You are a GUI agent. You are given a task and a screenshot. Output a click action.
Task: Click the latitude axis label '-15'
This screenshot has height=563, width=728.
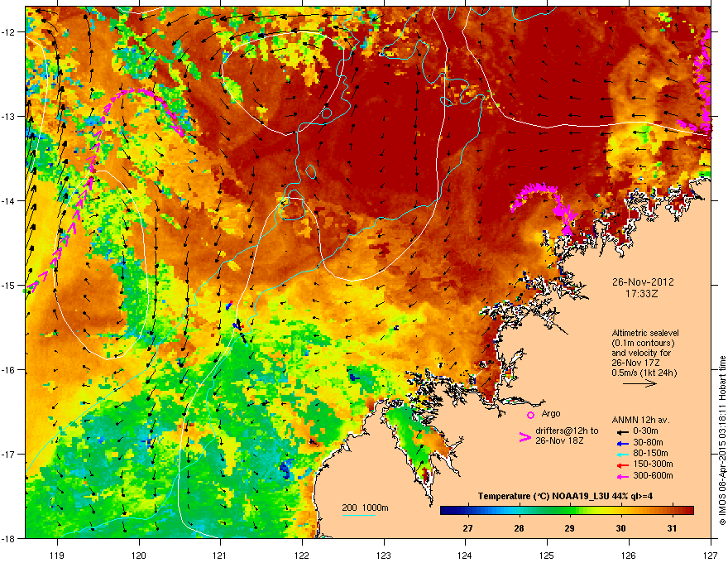click(x=8, y=285)
